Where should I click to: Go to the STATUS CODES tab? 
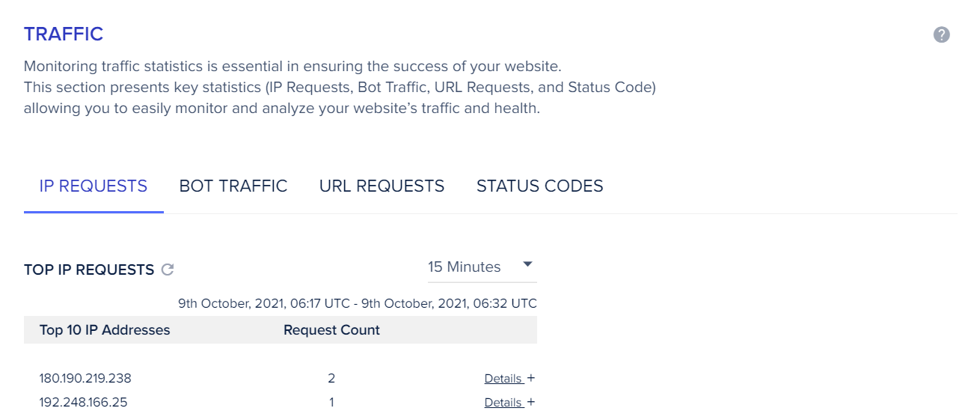tap(540, 186)
